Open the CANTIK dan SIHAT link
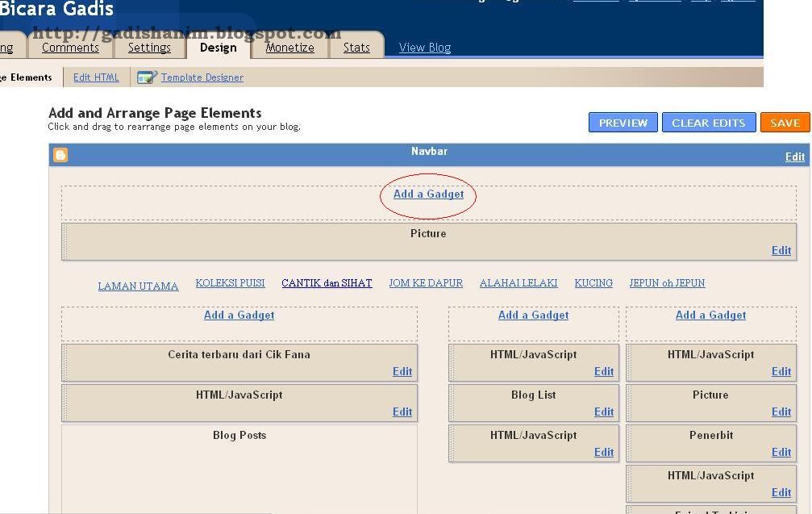 pos(327,283)
